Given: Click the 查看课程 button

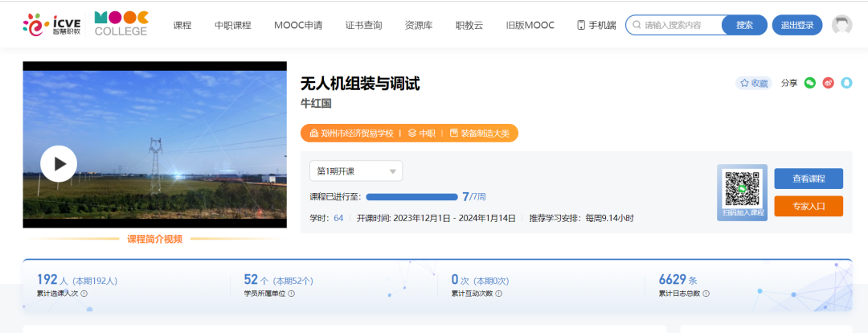Looking at the screenshot, I should click(809, 179).
